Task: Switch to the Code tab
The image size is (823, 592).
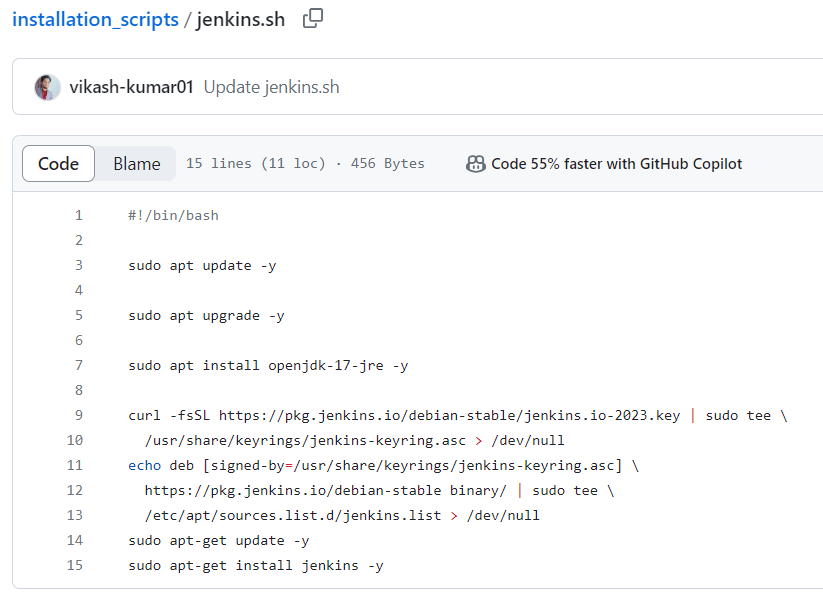Action: (x=58, y=164)
